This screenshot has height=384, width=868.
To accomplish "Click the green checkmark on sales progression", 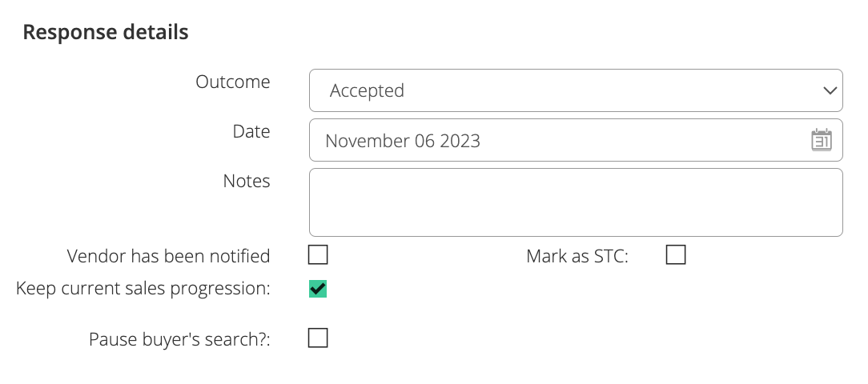I will (318, 288).
